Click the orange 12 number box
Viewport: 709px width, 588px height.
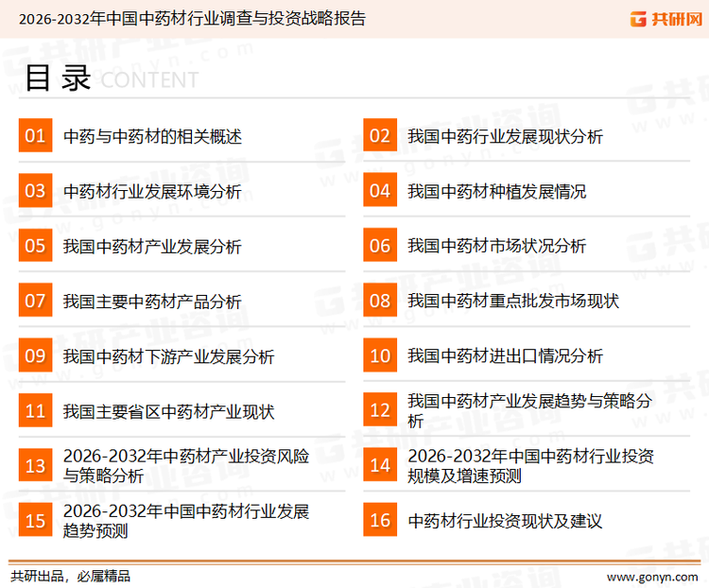(380, 410)
